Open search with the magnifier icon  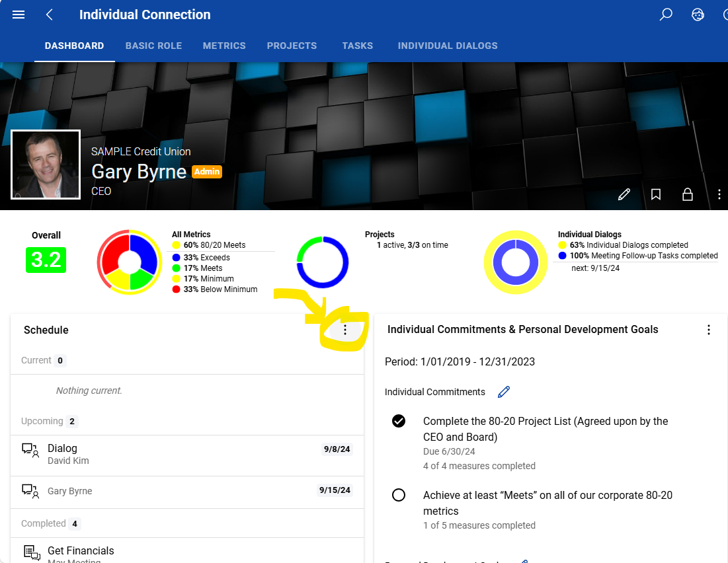pyautogui.click(x=666, y=15)
